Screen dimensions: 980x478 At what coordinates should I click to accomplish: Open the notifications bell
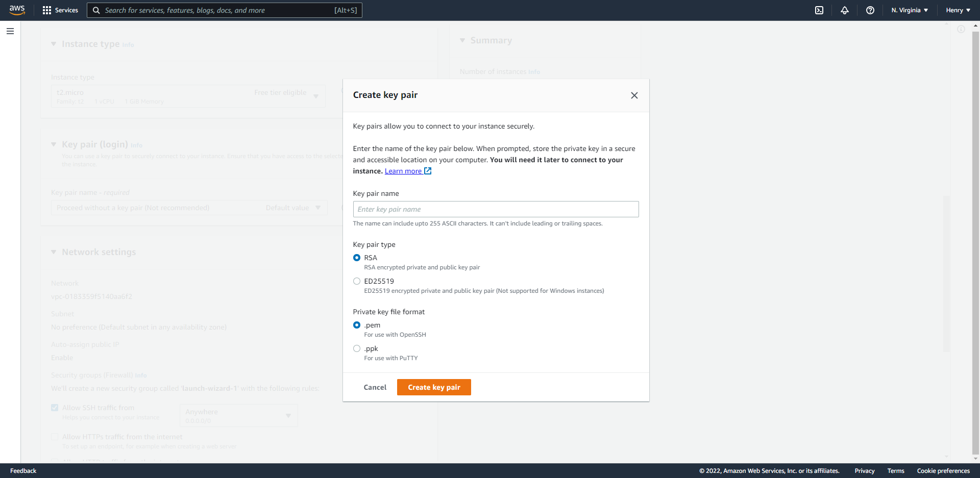[845, 10]
